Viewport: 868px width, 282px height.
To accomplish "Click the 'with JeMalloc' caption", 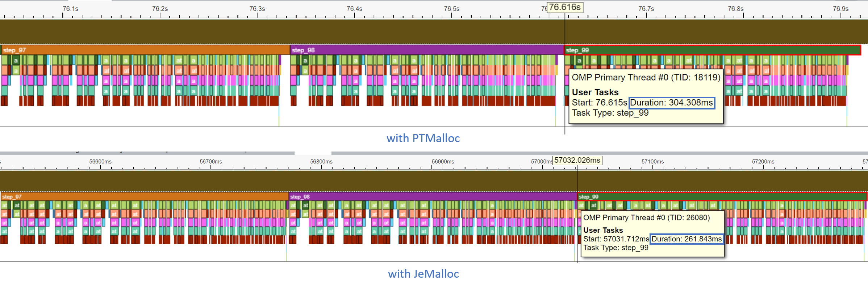I will pos(423,274).
